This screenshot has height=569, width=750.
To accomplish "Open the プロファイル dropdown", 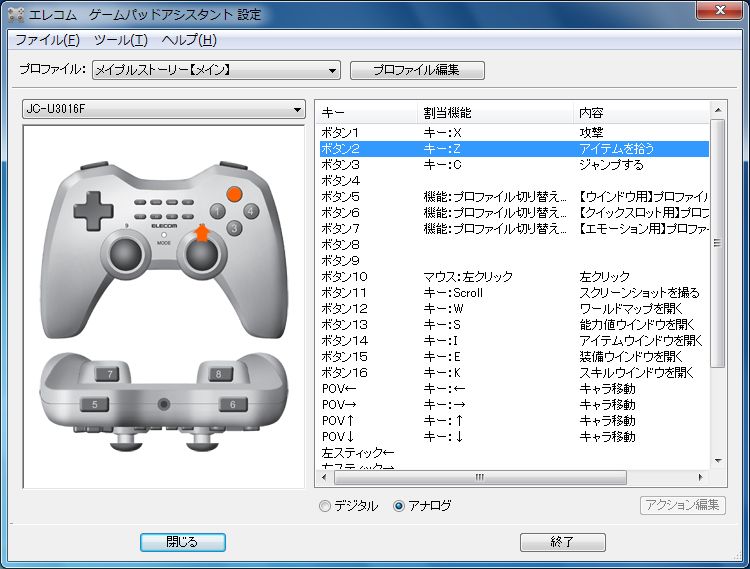I will coord(216,70).
